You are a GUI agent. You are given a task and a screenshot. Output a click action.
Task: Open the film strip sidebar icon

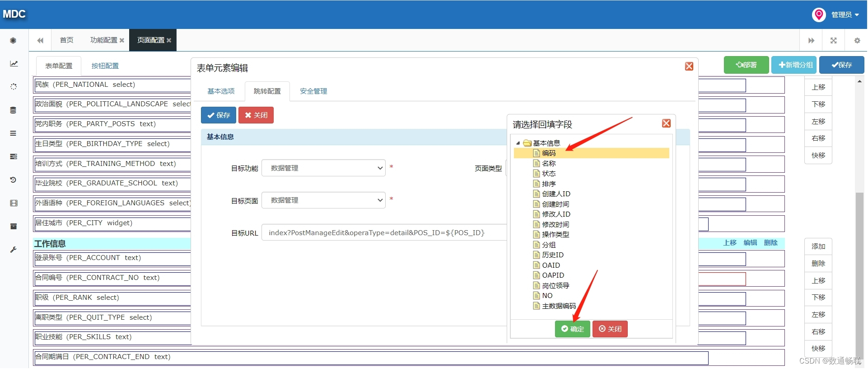click(14, 203)
